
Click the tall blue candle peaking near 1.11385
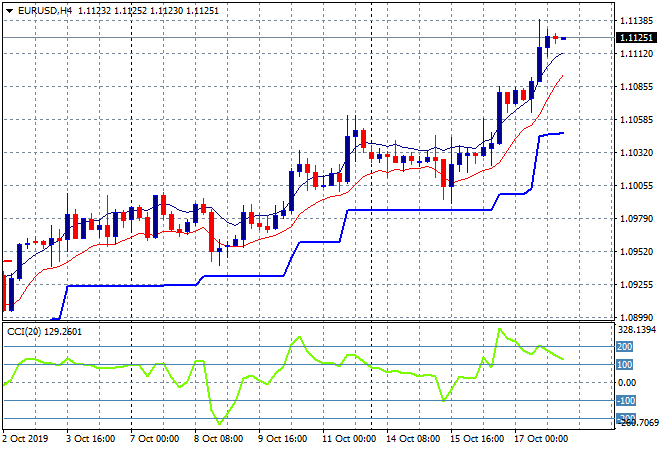click(540, 64)
